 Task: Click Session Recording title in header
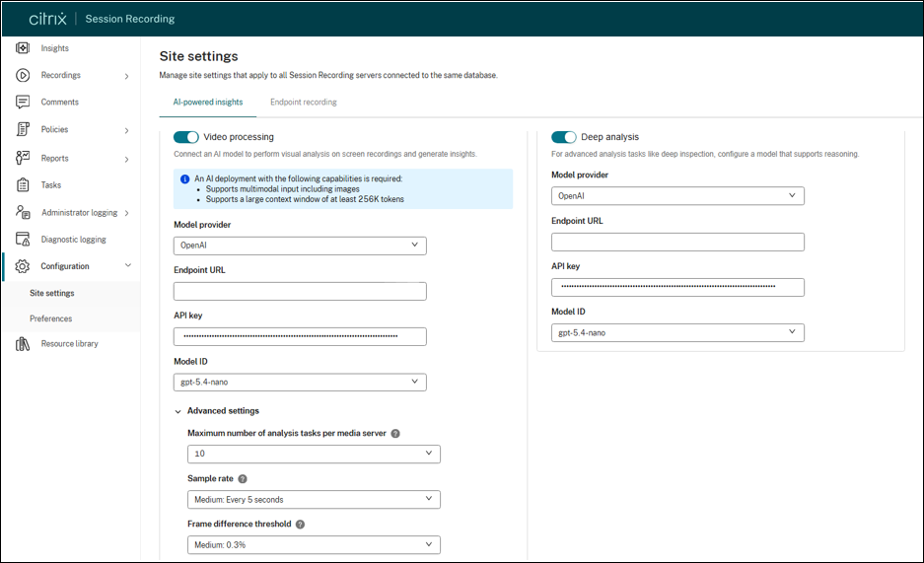pyautogui.click(x=129, y=19)
